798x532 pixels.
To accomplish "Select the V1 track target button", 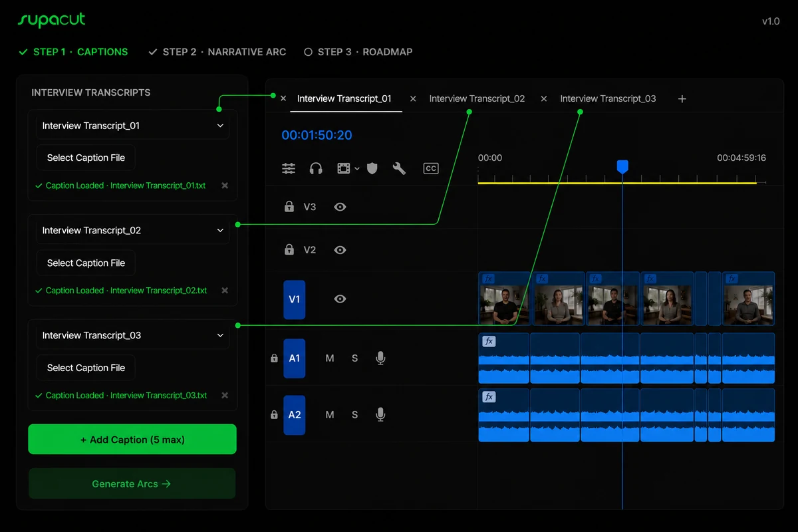I will pyautogui.click(x=294, y=299).
